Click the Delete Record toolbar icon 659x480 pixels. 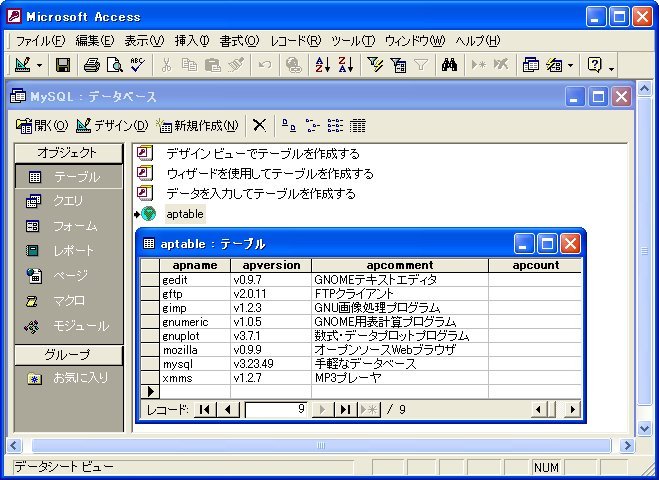(x=501, y=65)
